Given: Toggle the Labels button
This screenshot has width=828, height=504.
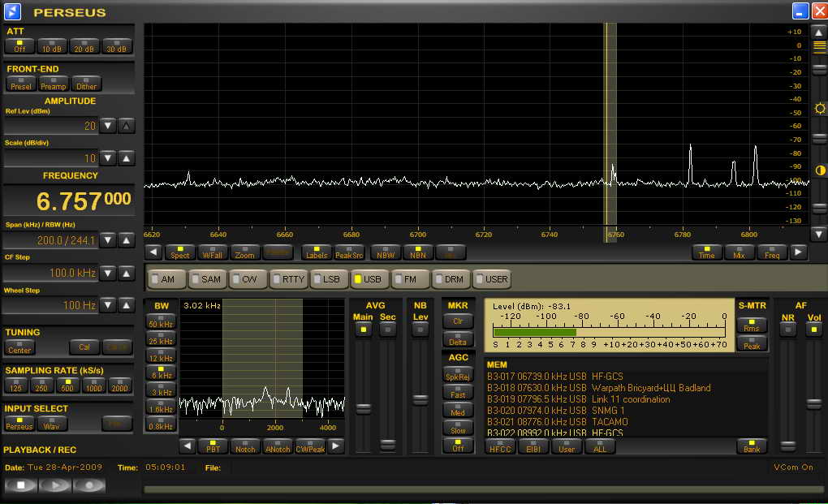Looking at the screenshot, I should coord(317,252).
